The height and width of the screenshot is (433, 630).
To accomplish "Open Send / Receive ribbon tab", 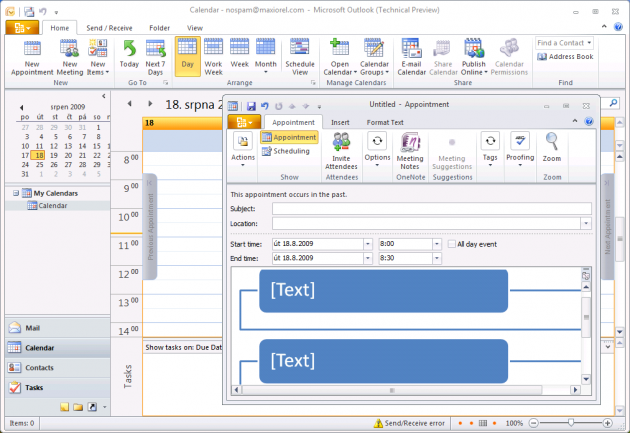I will click(x=109, y=28).
